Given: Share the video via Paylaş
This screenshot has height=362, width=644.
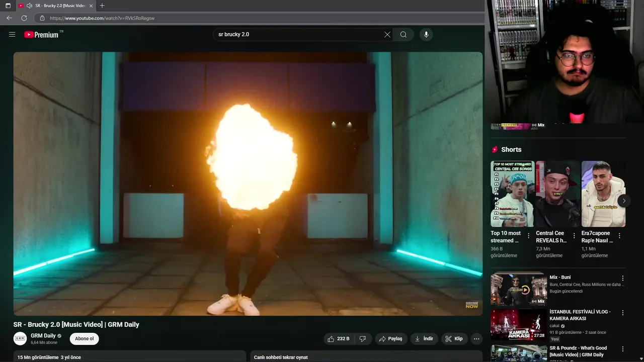Looking at the screenshot, I should pos(391,339).
